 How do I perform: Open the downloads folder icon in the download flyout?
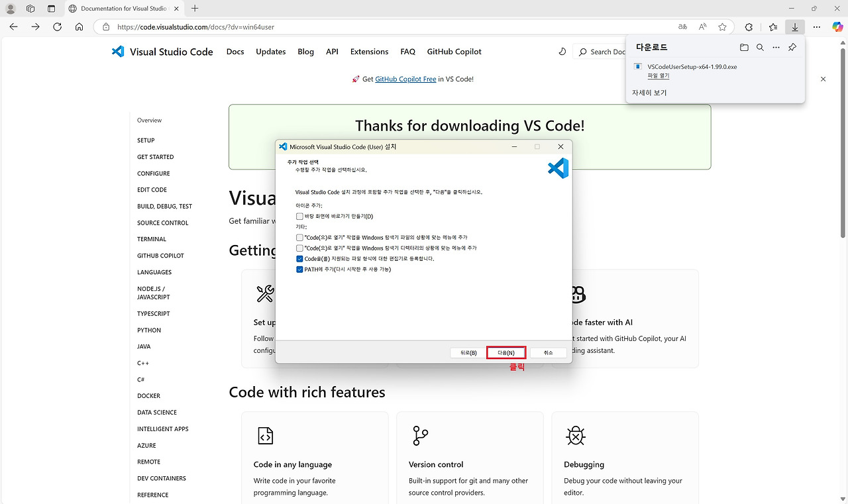coord(744,47)
